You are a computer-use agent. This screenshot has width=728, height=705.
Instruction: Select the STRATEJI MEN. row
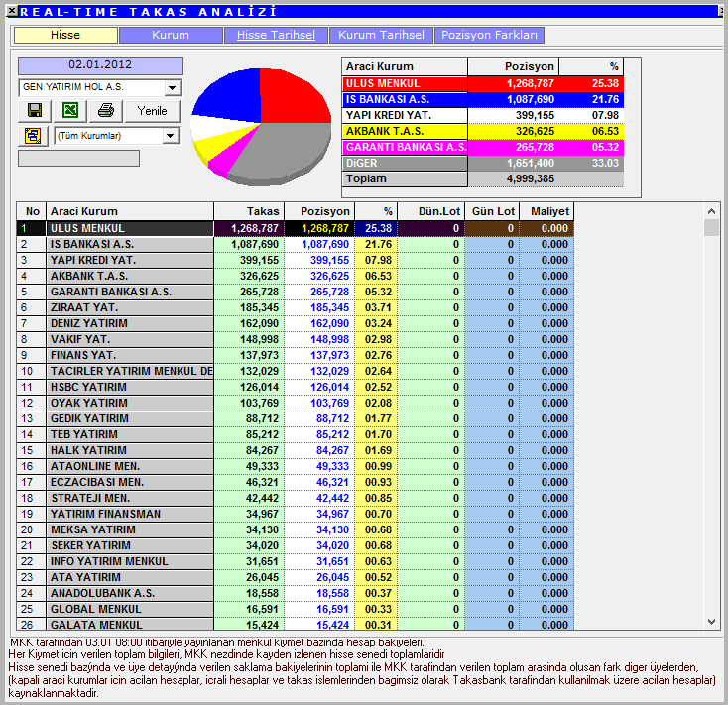point(296,498)
